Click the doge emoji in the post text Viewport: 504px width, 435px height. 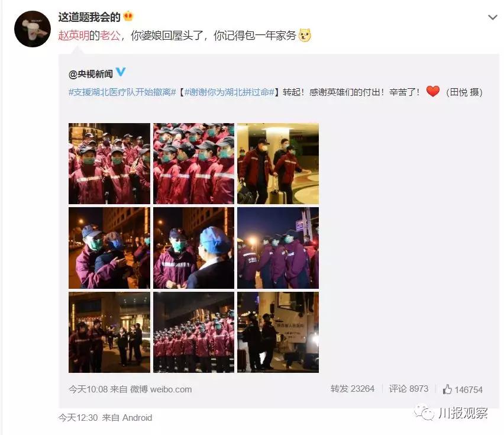(305, 35)
